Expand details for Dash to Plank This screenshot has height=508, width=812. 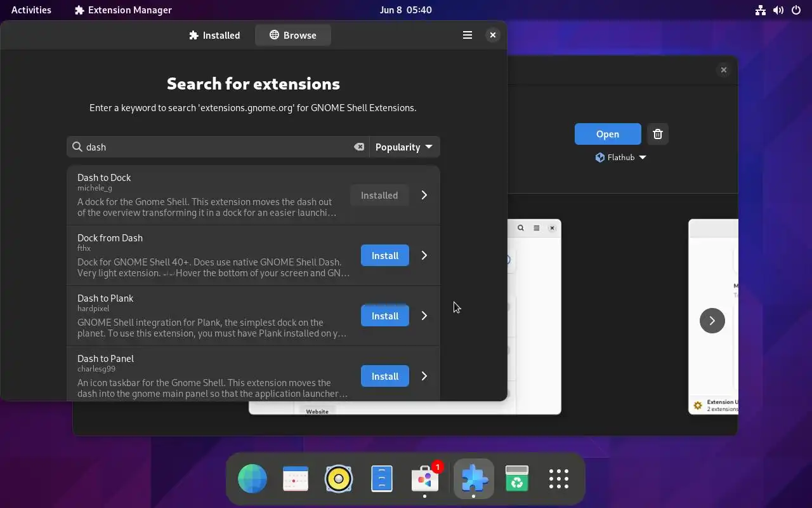(424, 316)
